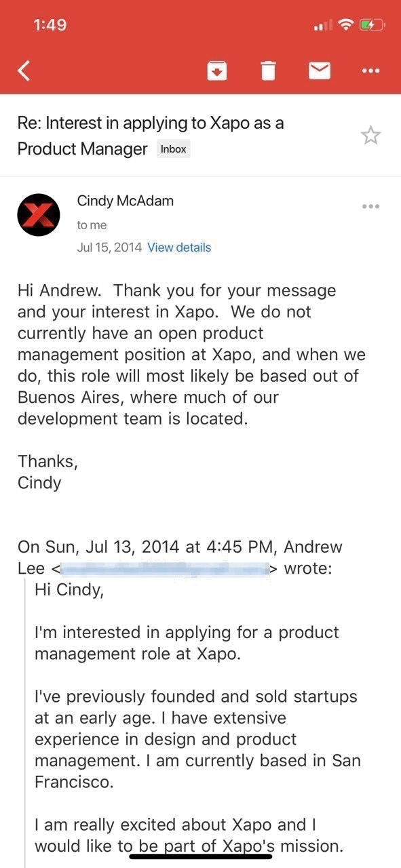The image size is (401, 868).
Task: Delete the email using the trash icon
Action: click(x=268, y=70)
